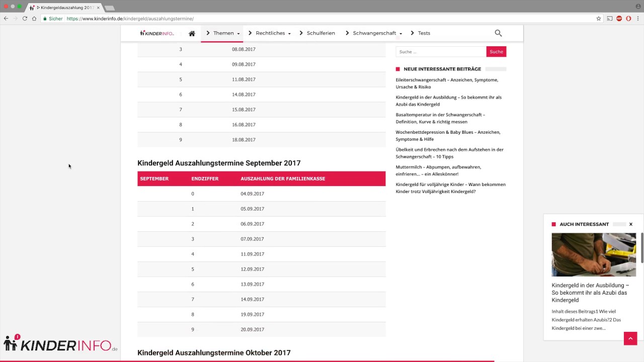Click the browser back arrow
Image resolution: width=644 pixels, height=362 pixels.
[x=6, y=19]
